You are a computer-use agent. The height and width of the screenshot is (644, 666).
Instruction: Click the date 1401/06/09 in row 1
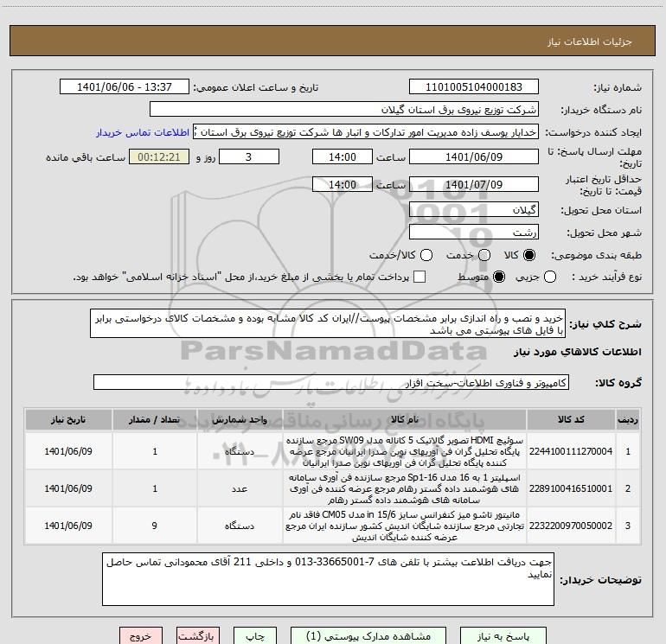coord(68,451)
